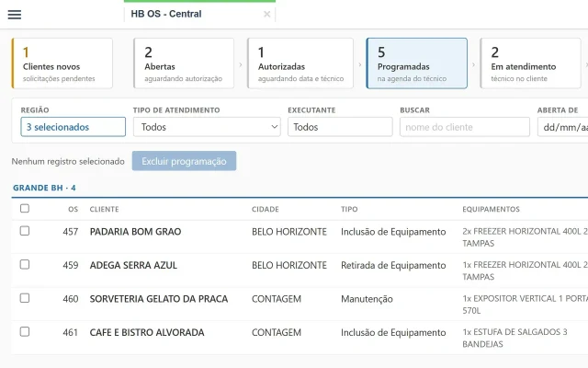The height and width of the screenshot is (368, 588).
Task: Click OS number 459
Action: tap(71, 265)
